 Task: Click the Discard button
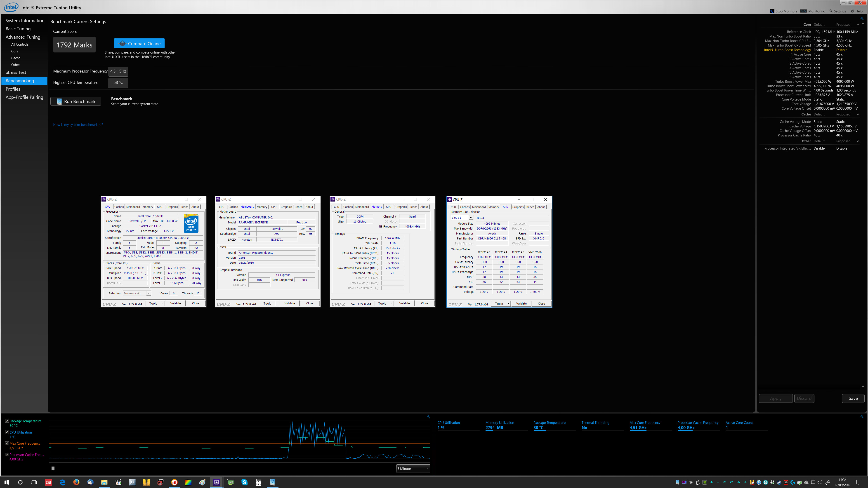coord(804,398)
